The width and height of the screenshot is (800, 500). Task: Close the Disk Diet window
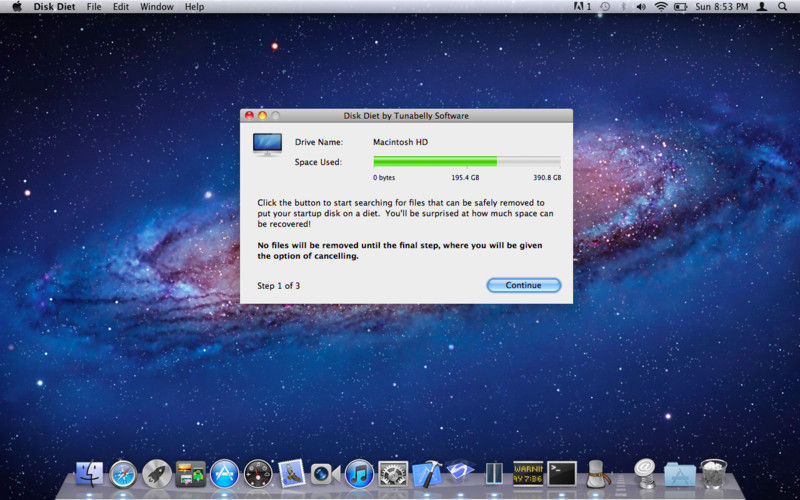pos(249,116)
